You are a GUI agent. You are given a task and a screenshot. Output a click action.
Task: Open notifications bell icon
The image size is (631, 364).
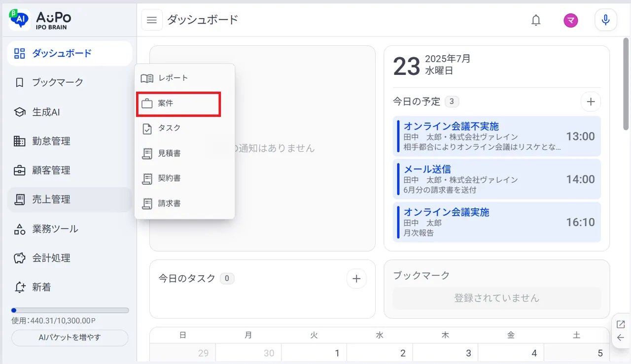tap(536, 20)
